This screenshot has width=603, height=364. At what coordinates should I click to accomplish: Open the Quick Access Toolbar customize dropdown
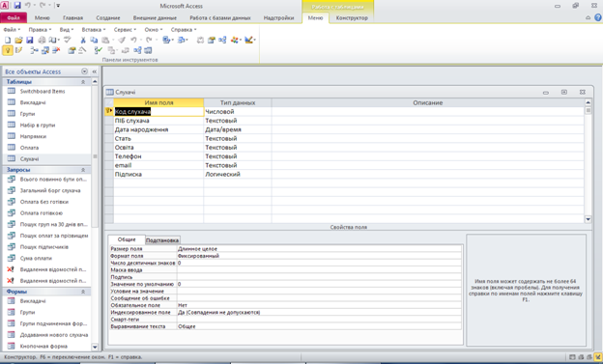click(58, 6)
